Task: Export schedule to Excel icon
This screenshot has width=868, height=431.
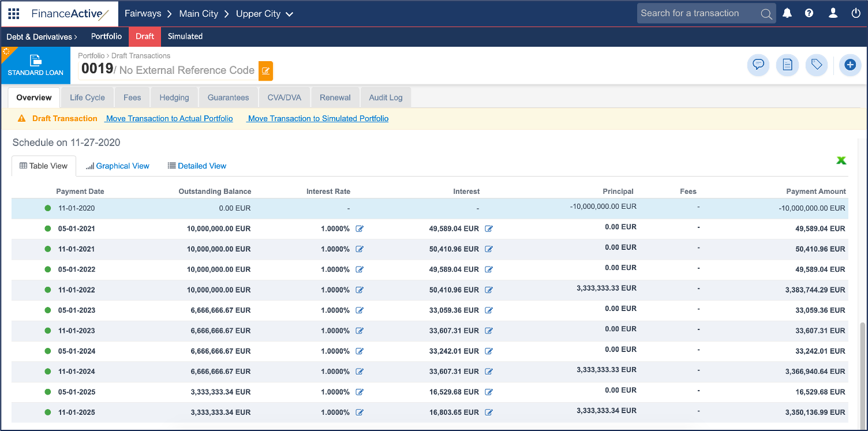Action: 841,160
